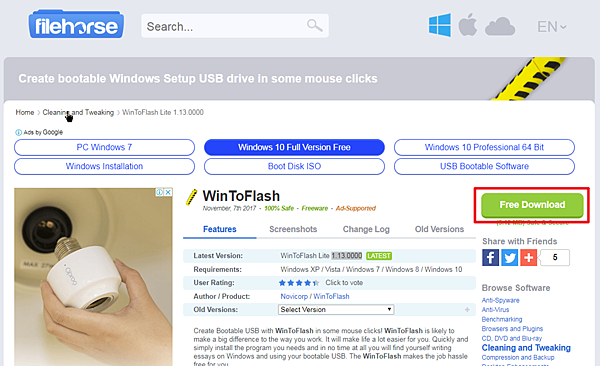The height and width of the screenshot is (366, 600).
Task: Open the FileHorse logo home link
Action: (x=76, y=25)
